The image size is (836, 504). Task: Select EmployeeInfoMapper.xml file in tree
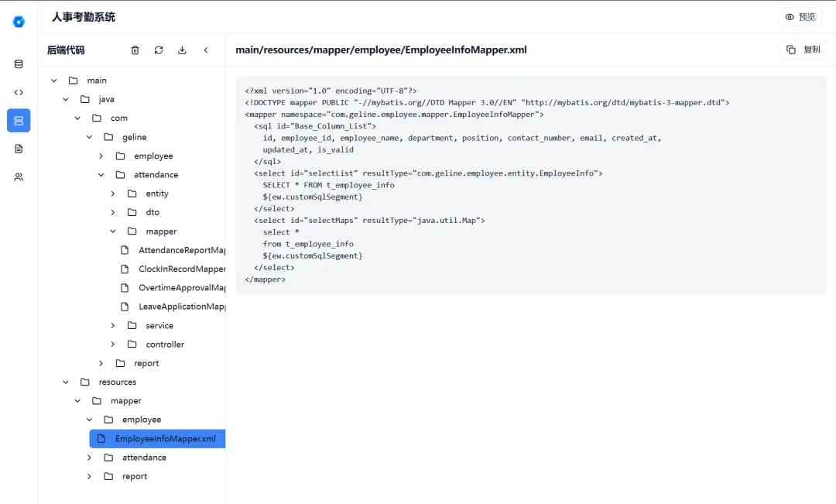click(x=165, y=439)
